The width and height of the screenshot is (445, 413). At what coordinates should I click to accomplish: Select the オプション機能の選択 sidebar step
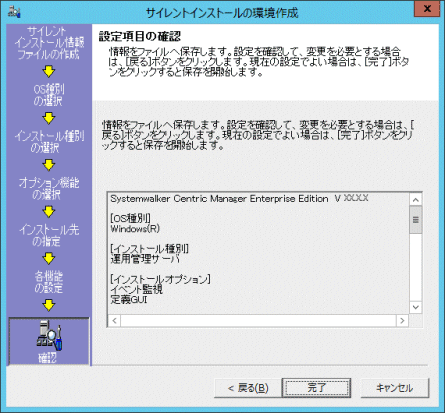(49, 188)
